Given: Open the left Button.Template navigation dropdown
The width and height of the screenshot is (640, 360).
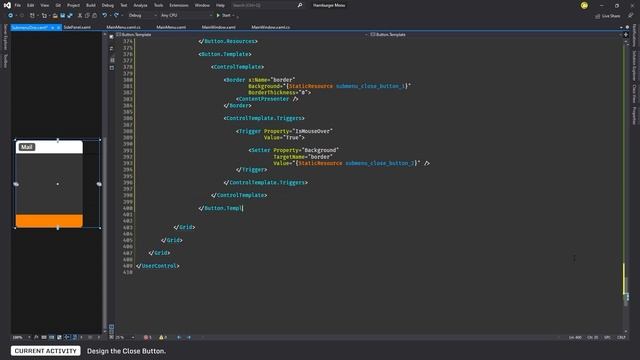Looking at the screenshot, I should (x=242, y=35).
